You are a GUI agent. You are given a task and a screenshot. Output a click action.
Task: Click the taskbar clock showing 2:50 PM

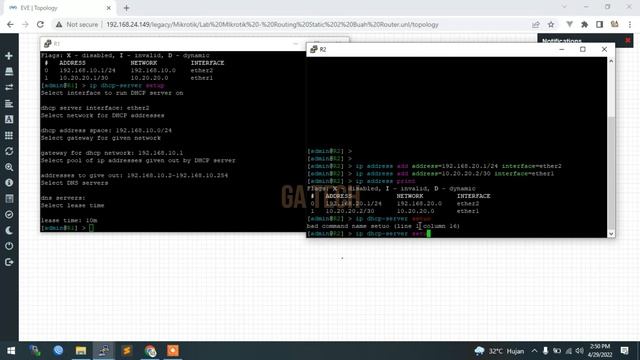coord(600,351)
